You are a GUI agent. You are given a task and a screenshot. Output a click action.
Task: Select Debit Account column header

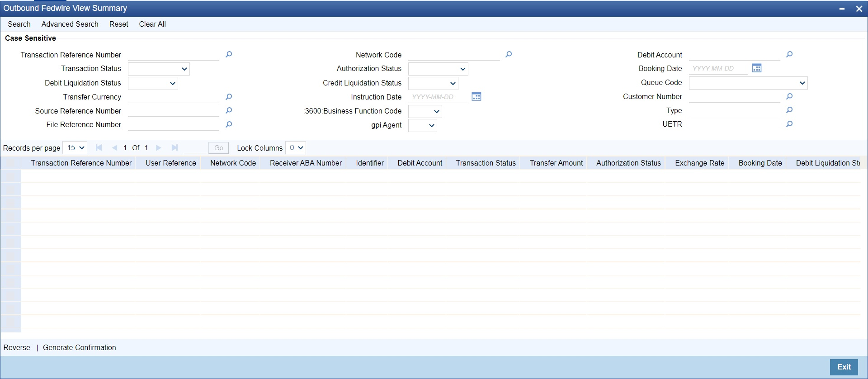pyautogui.click(x=420, y=163)
